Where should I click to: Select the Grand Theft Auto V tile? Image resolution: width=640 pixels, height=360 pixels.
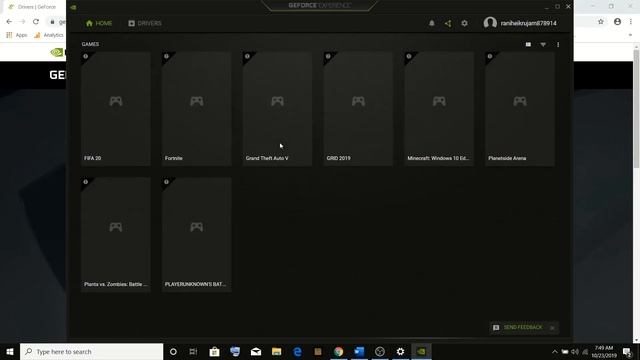[x=277, y=109]
